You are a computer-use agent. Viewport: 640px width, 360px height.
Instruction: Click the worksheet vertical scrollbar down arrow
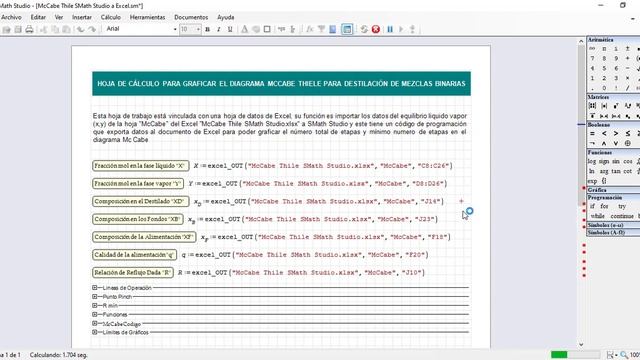[581, 344]
